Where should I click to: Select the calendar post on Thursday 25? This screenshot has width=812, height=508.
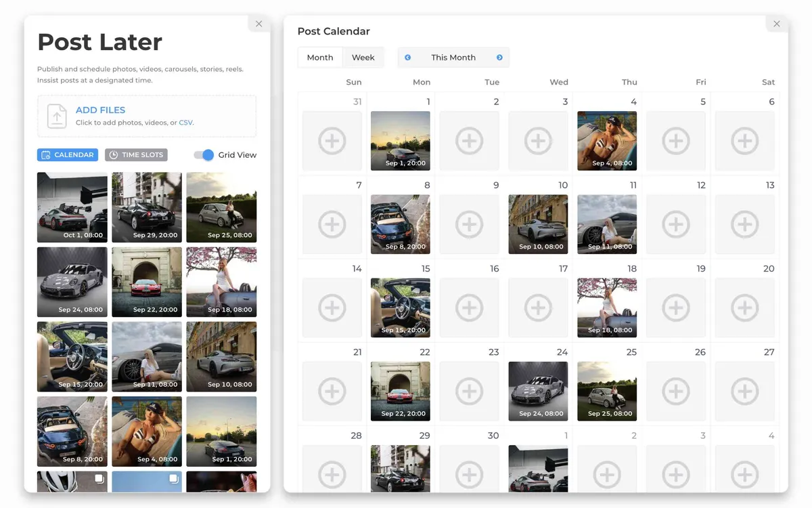point(607,391)
